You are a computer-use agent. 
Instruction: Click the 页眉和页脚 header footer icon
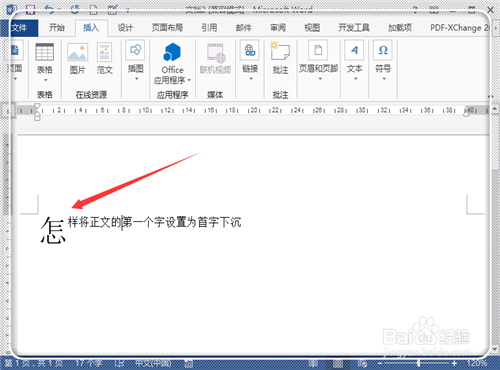(x=318, y=50)
